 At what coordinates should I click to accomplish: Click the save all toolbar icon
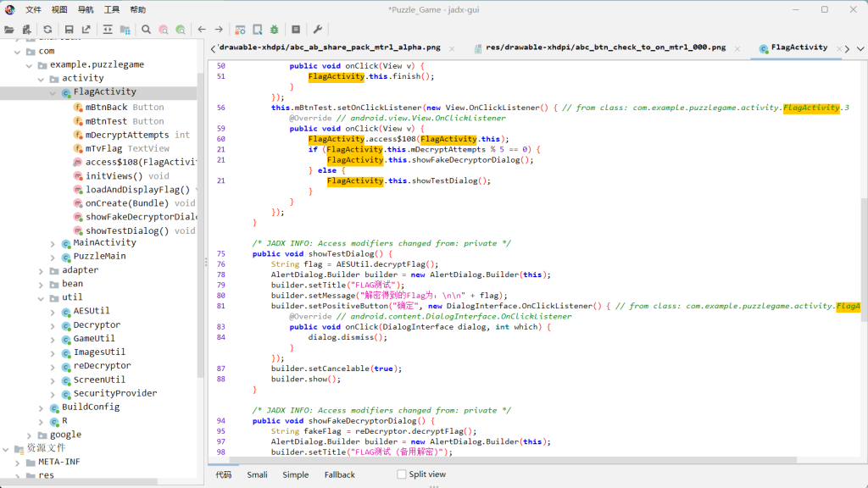coord(69,29)
